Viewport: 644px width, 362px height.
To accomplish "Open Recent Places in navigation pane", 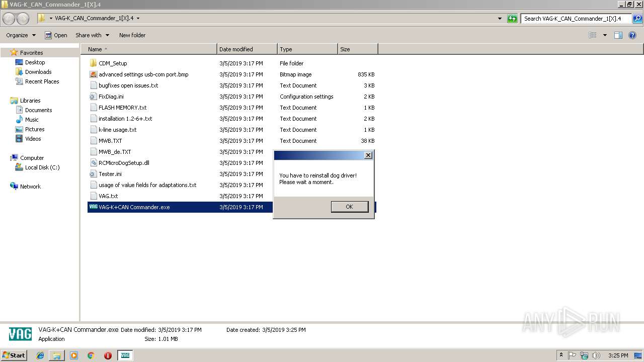I will click(42, 81).
